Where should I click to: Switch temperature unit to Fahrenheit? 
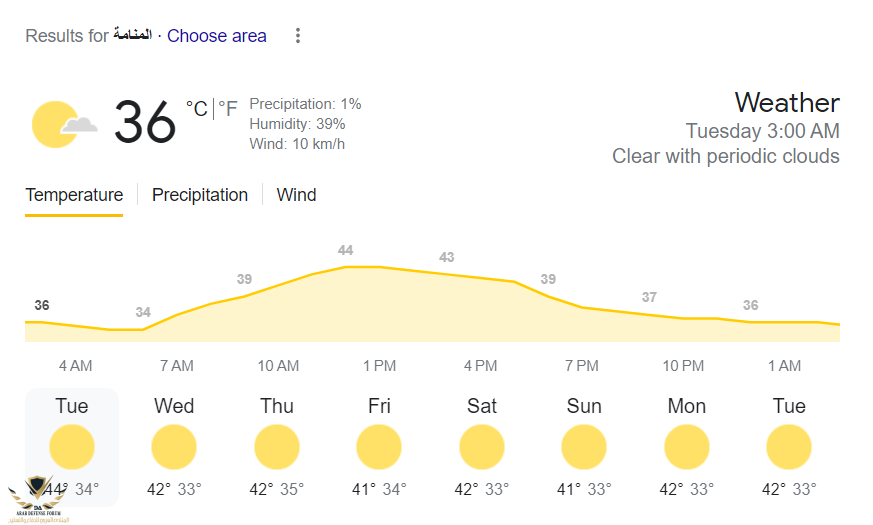click(x=229, y=109)
